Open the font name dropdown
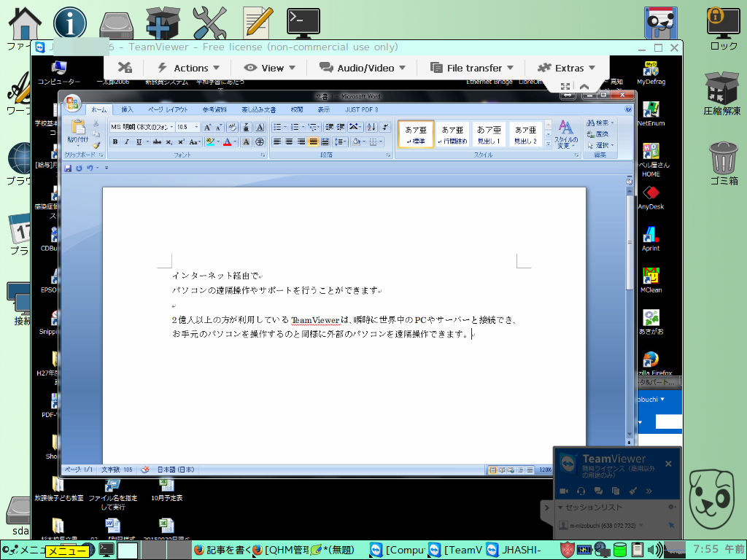The image size is (747, 560). point(171,127)
